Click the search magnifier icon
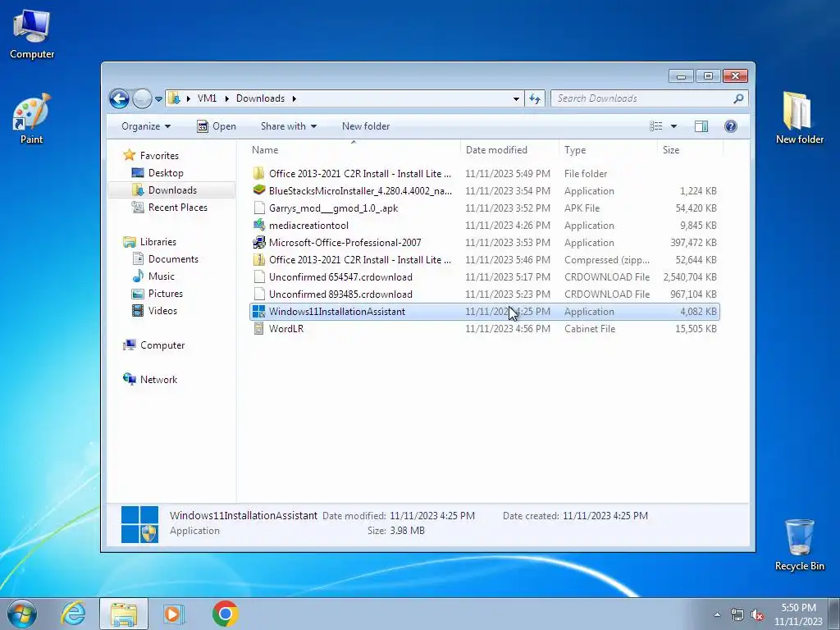 (x=739, y=98)
